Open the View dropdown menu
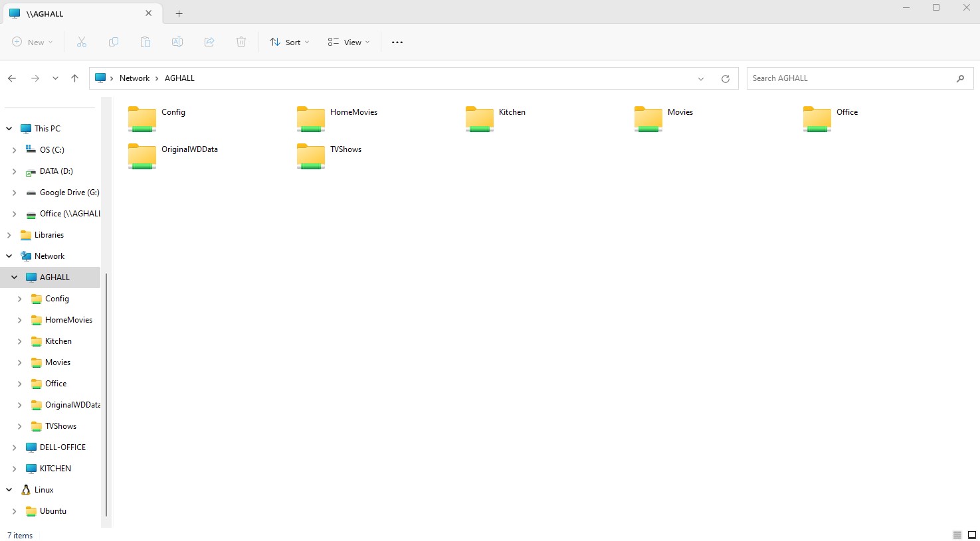This screenshot has height=541, width=980. pos(349,42)
